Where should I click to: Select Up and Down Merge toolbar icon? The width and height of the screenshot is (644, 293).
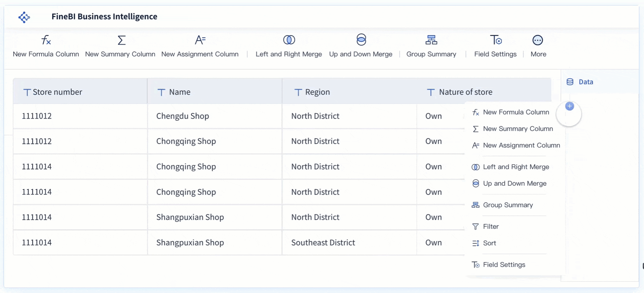click(361, 40)
